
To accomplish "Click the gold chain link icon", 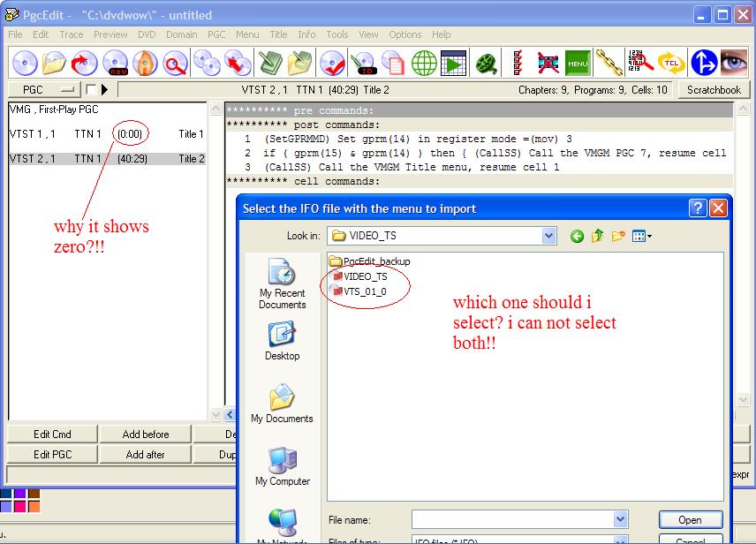I will pyautogui.click(x=609, y=64).
